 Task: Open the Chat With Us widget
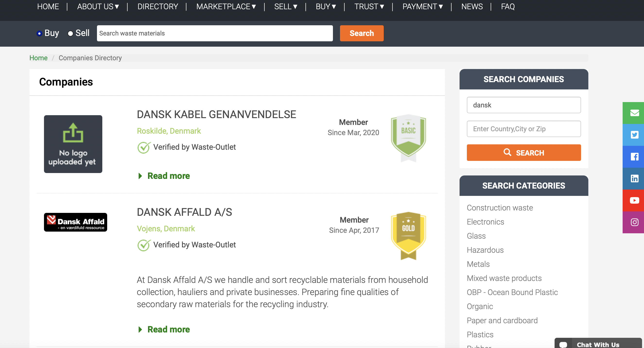tap(598, 344)
